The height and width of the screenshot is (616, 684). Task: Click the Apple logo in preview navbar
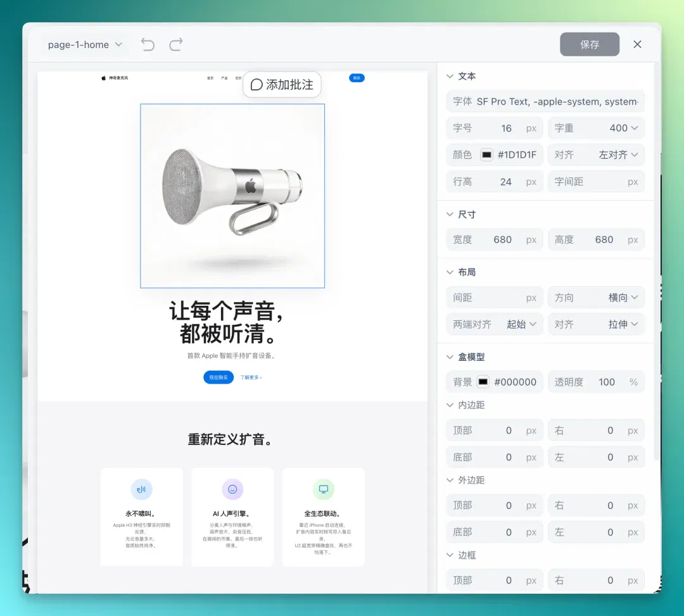pos(103,78)
